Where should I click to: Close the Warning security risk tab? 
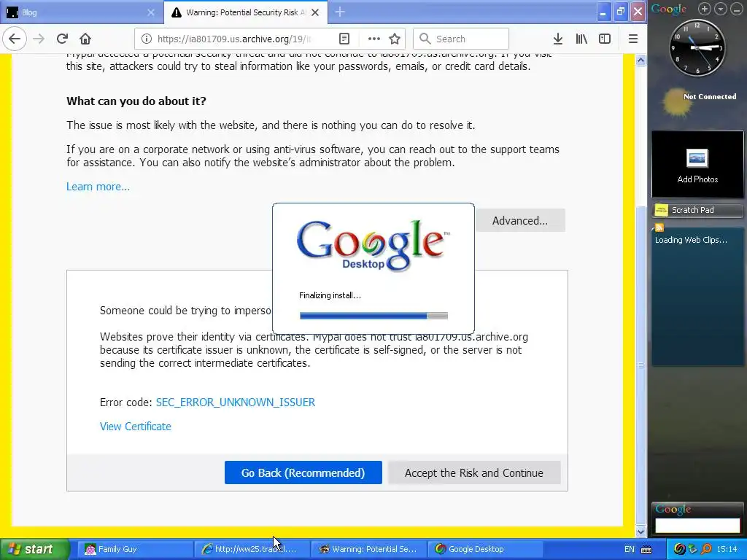pyautogui.click(x=315, y=12)
